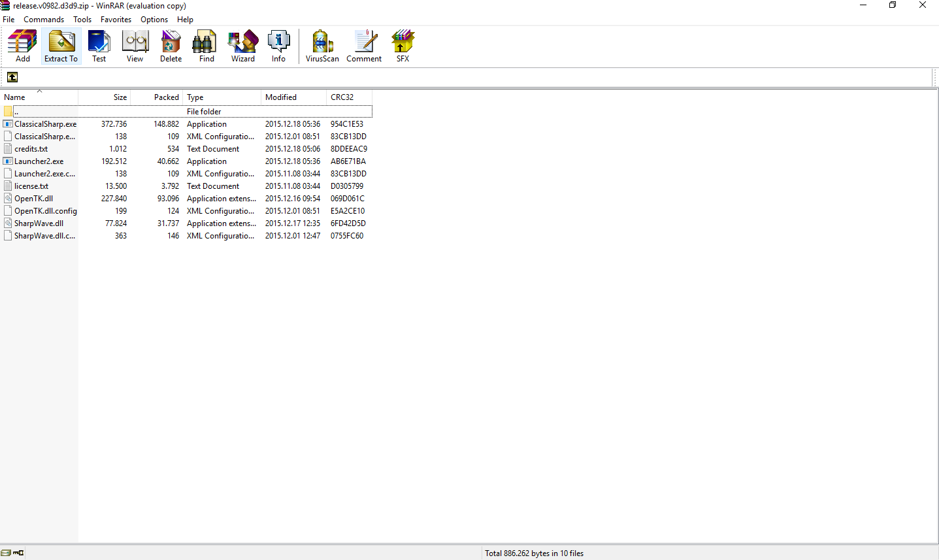The height and width of the screenshot is (560, 939).
Task: Click the ClassicalSharp.exe file icon
Action: (8, 124)
